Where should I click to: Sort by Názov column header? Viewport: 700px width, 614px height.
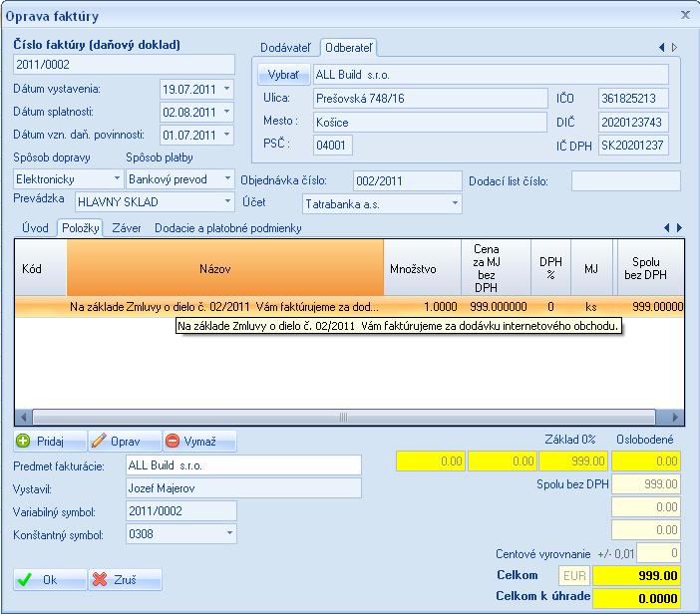coord(225,268)
